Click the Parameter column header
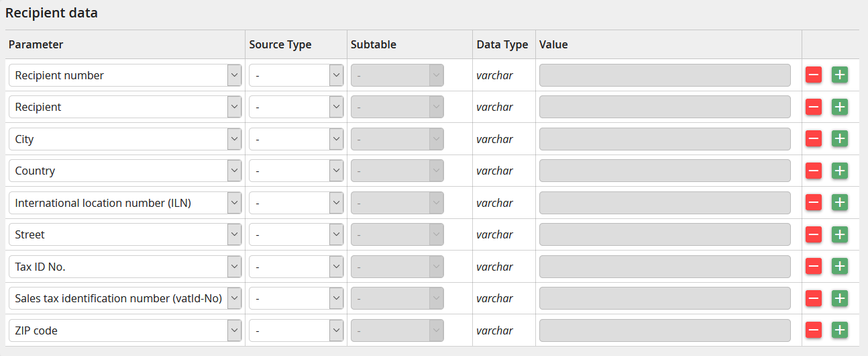This screenshot has width=868, height=356. click(36, 44)
